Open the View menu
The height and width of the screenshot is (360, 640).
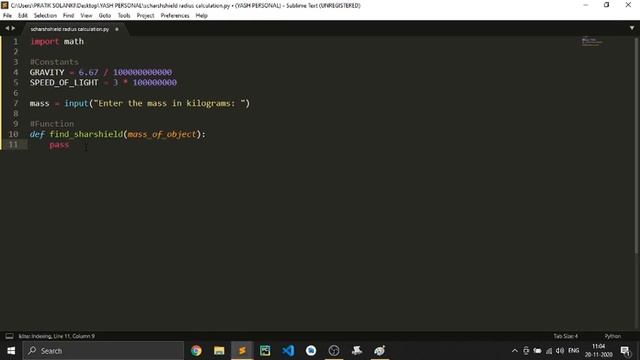tap(86, 16)
